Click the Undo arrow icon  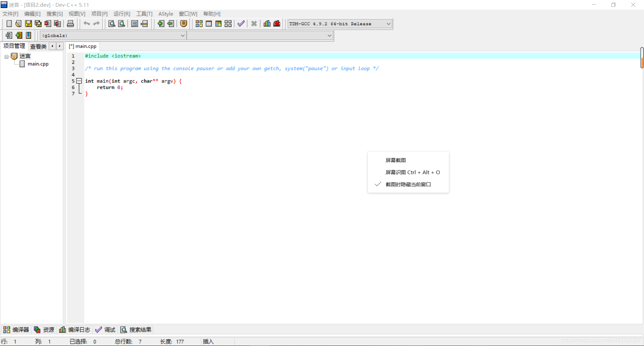pos(87,23)
